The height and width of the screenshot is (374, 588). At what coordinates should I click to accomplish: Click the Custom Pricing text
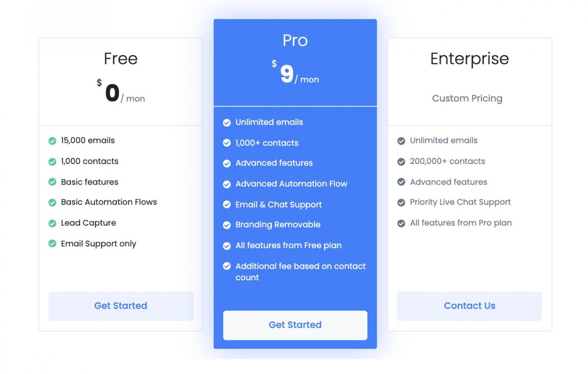[467, 98]
